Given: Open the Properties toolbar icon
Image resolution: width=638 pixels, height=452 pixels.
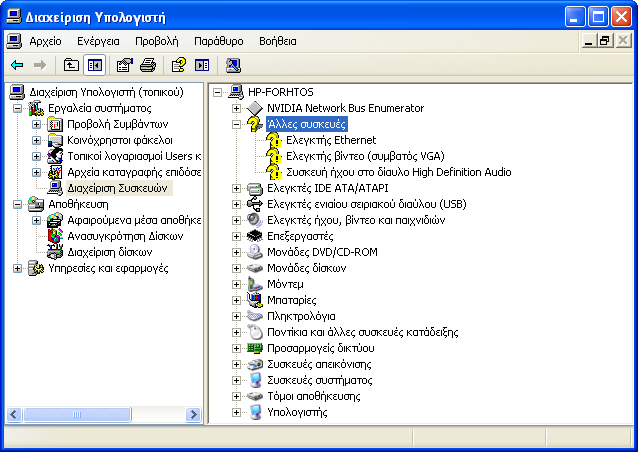Looking at the screenshot, I should click(125, 65).
